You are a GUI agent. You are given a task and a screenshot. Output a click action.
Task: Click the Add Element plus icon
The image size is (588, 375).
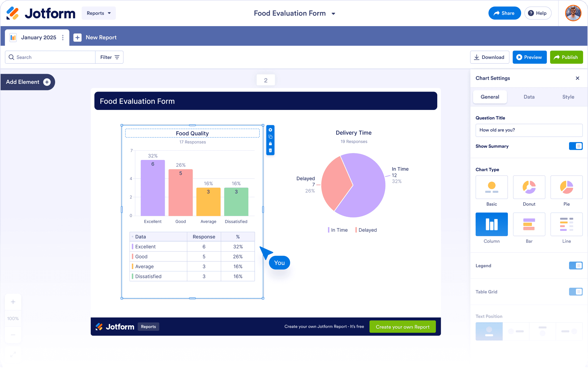[47, 82]
